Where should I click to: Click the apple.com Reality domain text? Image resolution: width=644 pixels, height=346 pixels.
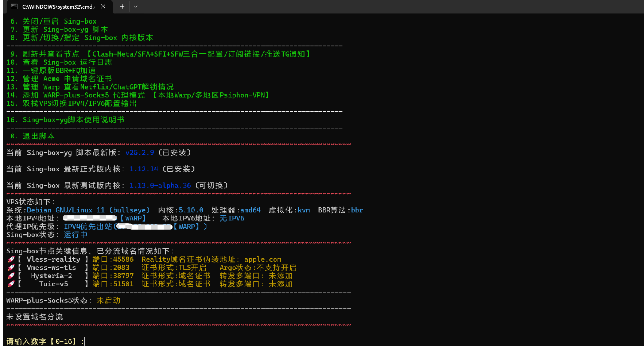point(263,259)
